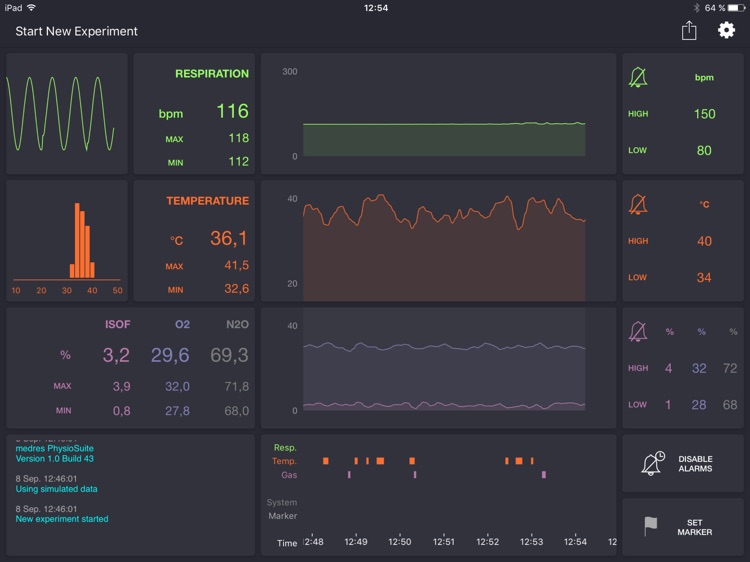The image size is (750, 562).
Task: Click temperature MIN value 32,6
Action: pos(237,289)
